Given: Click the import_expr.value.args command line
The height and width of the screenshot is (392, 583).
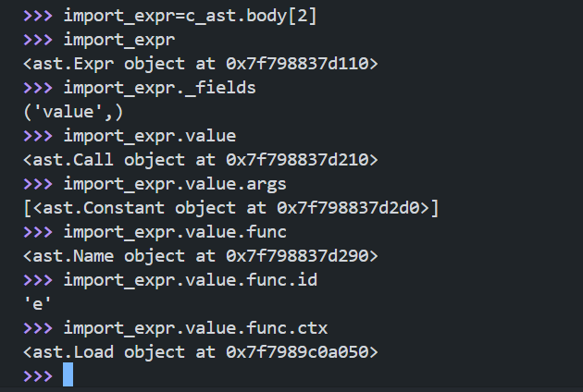Looking at the screenshot, I should pyautogui.click(x=175, y=183).
